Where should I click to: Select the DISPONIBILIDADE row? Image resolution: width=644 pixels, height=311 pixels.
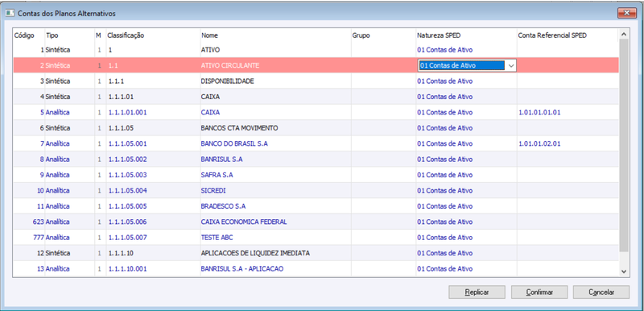pos(316,81)
